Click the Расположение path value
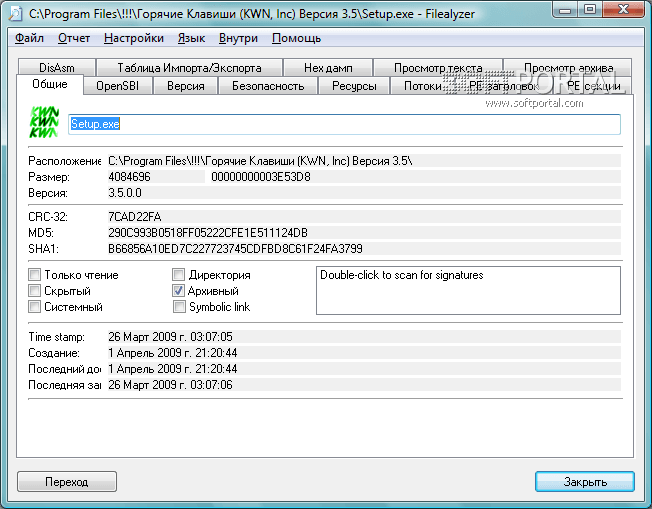This screenshot has width=652, height=509. coord(364,161)
